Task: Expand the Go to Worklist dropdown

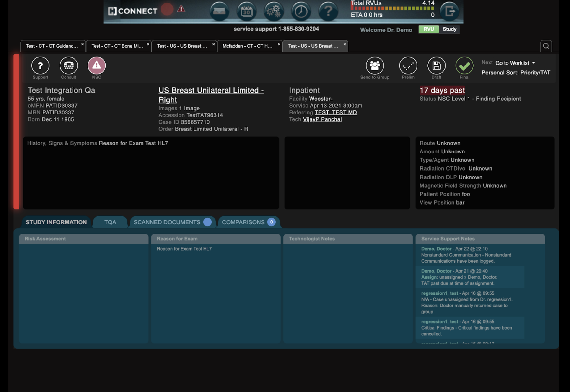Action: pos(515,63)
